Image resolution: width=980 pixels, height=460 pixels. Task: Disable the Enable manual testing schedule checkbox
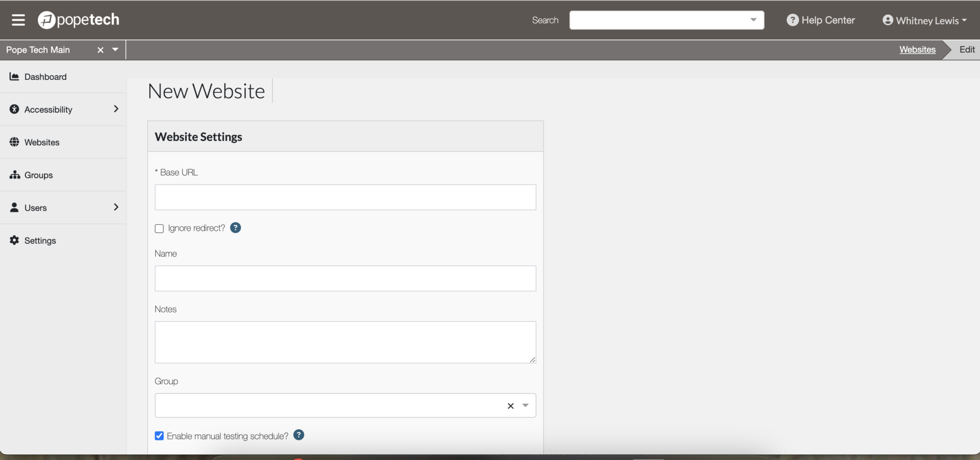tap(159, 435)
